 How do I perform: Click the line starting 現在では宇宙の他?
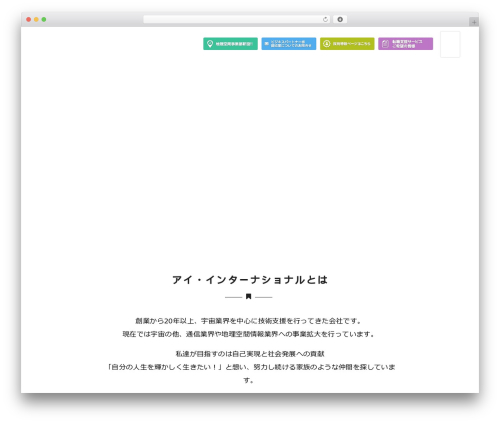[x=248, y=334]
